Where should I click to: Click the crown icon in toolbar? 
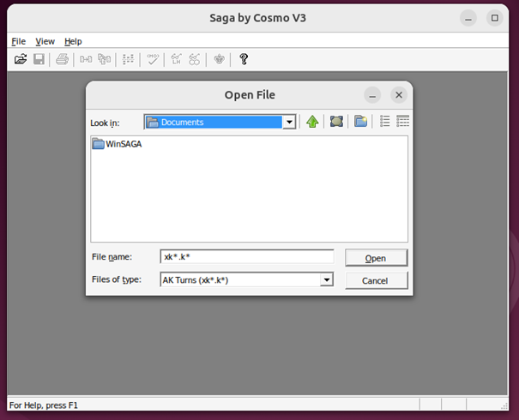pos(220,59)
